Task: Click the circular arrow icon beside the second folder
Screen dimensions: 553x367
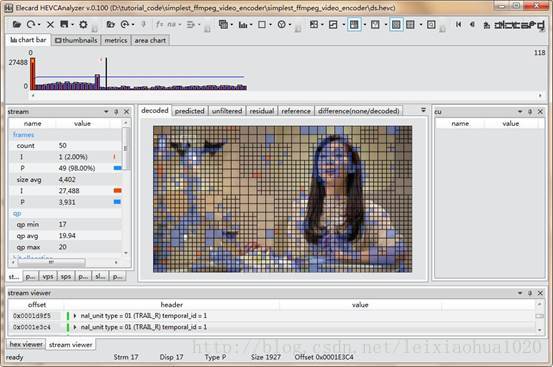Action: (x=124, y=24)
